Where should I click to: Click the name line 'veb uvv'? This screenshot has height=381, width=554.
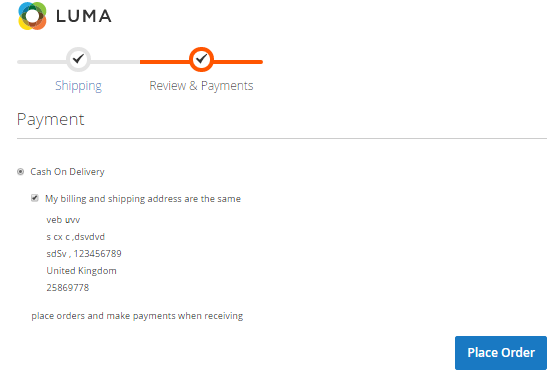pyautogui.click(x=63, y=220)
